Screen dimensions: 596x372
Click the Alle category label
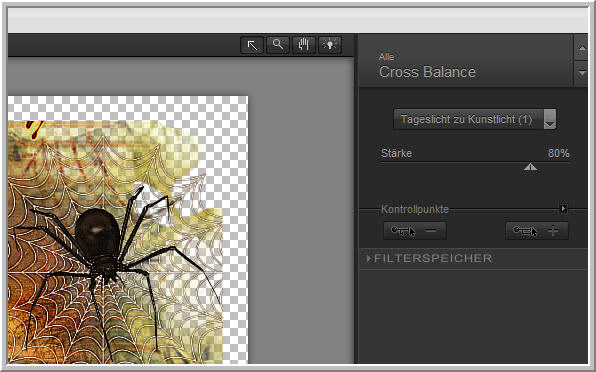click(x=386, y=57)
